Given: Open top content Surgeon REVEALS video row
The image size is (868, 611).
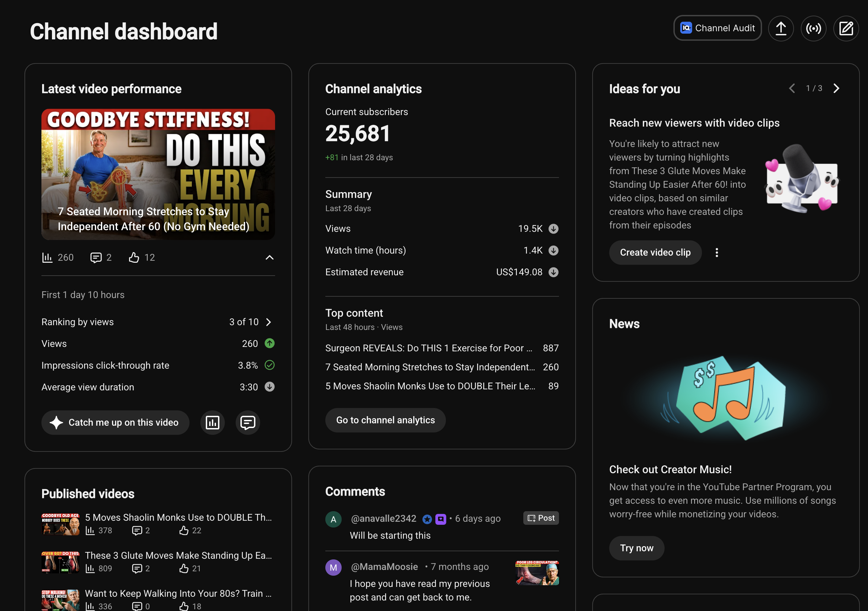Looking at the screenshot, I should (442, 348).
